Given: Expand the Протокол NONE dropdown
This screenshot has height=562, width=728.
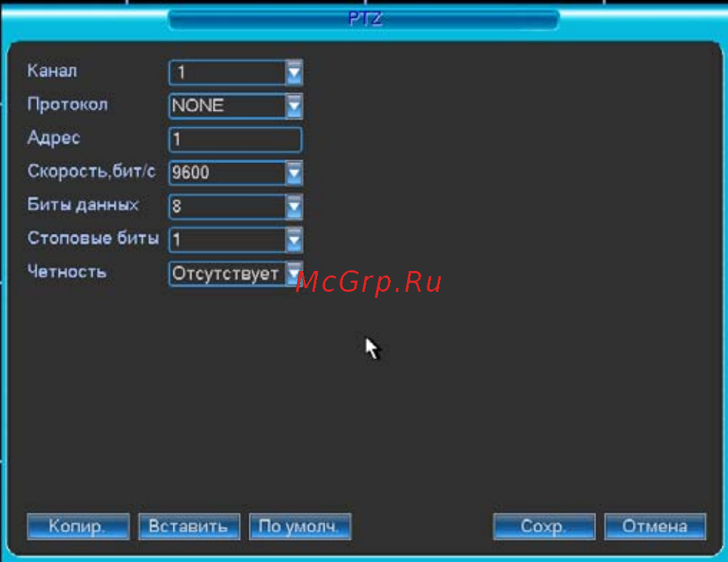Looking at the screenshot, I should point(236,106).
